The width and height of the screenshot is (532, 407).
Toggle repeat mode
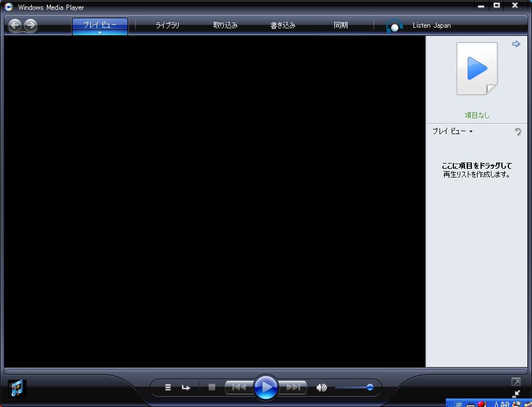[x=186, y=387]
